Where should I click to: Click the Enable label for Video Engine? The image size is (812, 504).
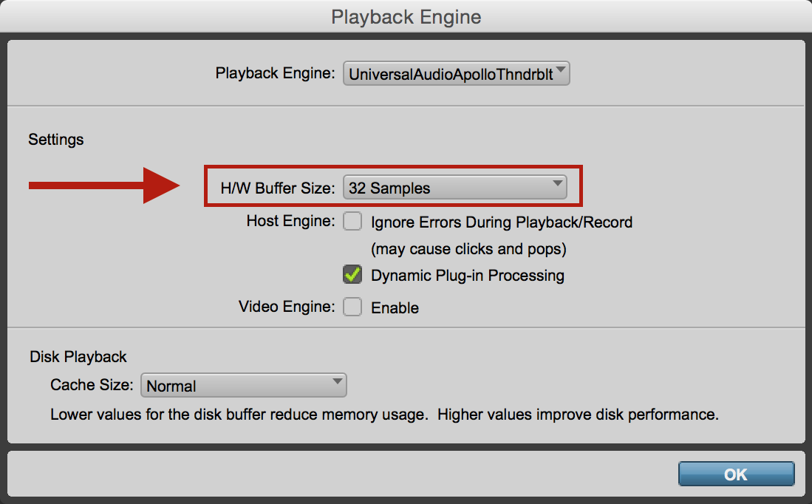(x=395, y=307)
